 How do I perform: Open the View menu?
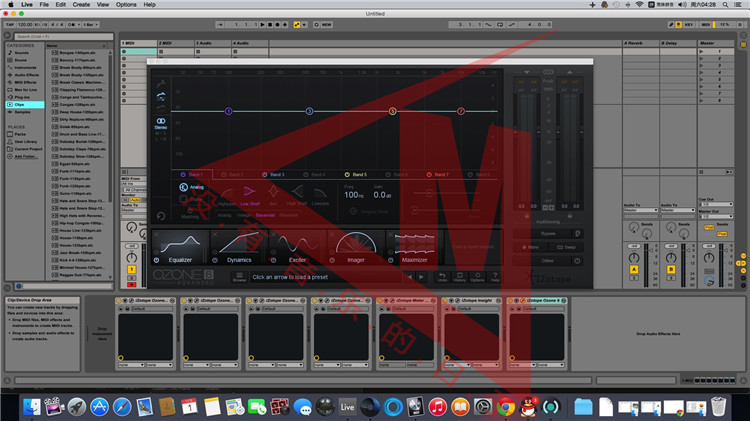tap(103, 4)
